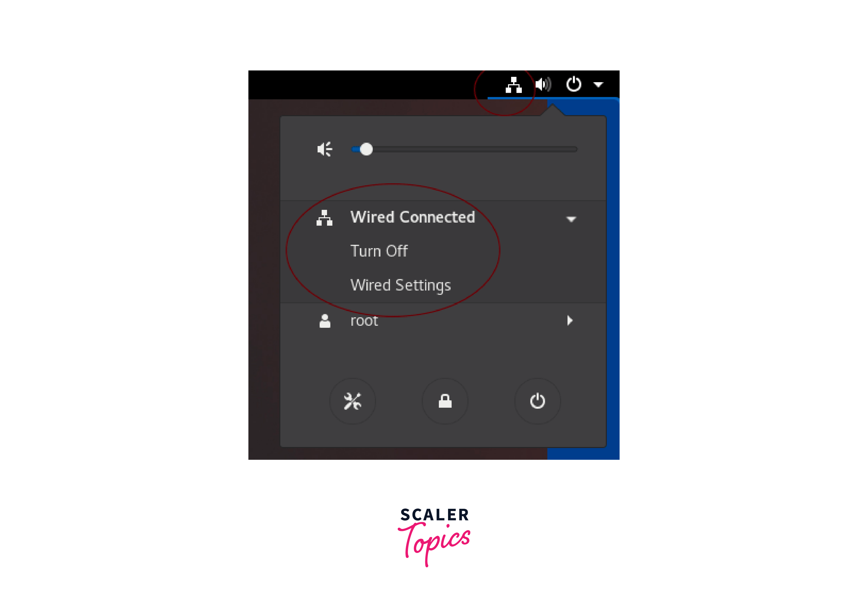Click the power icon at bottom panel

click(537, 401)
